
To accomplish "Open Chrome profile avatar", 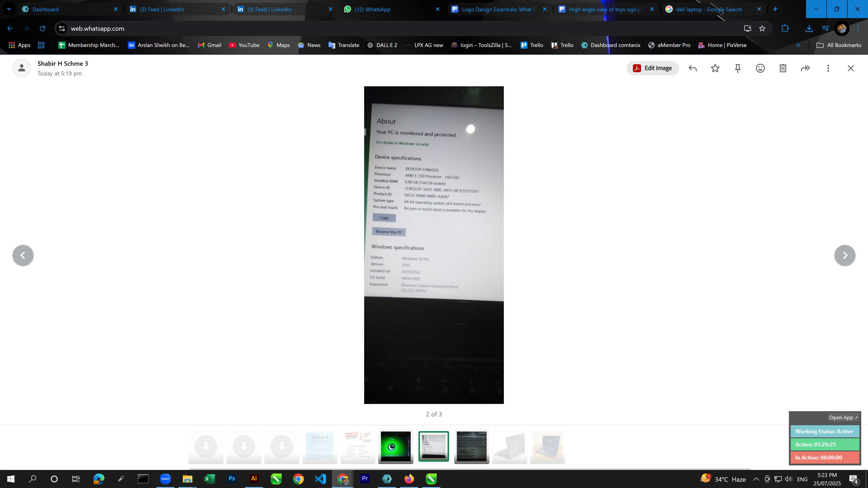I will pos(841,29).
